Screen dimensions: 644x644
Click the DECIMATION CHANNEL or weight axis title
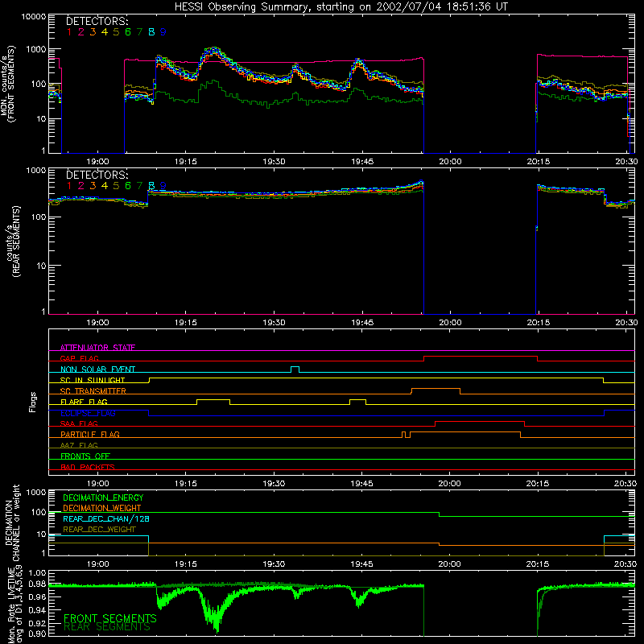[x=12, y=522]
